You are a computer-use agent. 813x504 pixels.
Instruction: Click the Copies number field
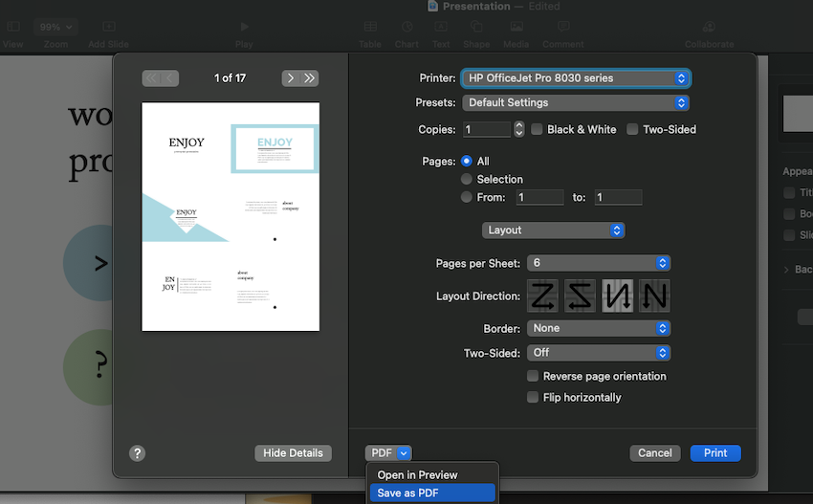coord(487,129)
